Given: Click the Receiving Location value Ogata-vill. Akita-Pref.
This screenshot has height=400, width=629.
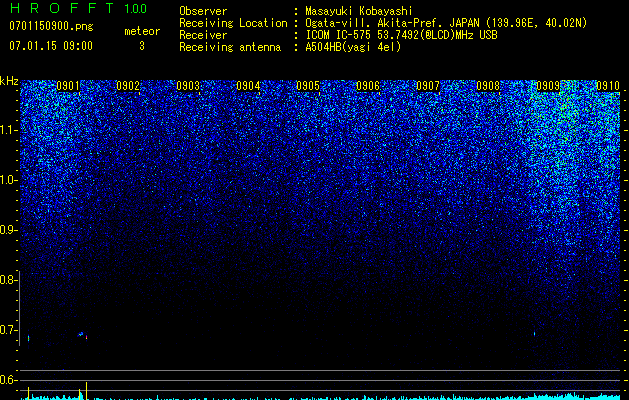Looking at the screenshot, I should pos(375,23).
